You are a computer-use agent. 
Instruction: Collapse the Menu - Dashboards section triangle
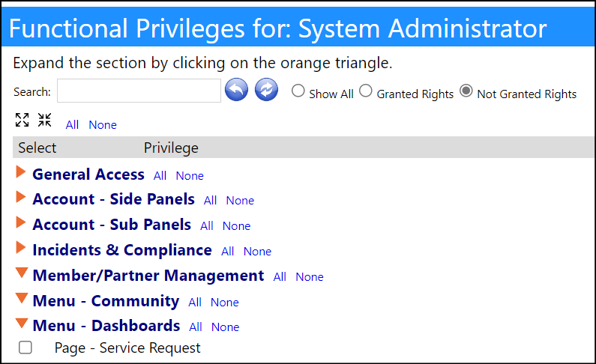[22, 323]
